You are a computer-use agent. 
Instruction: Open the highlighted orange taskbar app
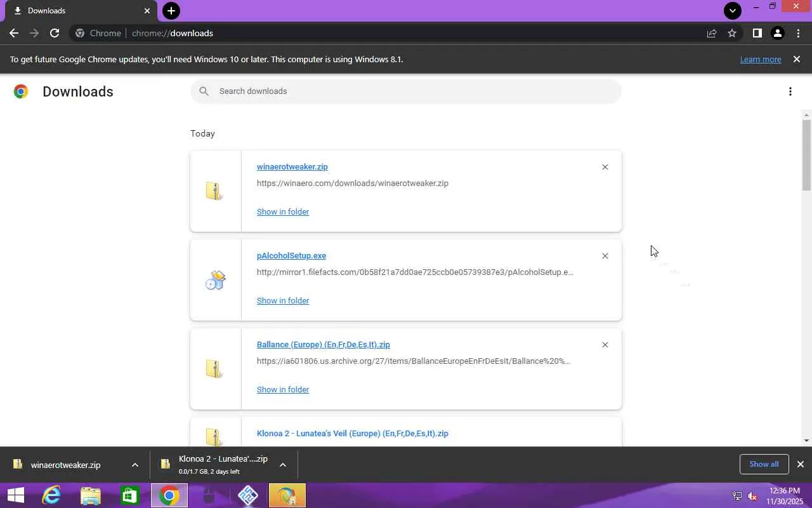[x=287, y=495]
